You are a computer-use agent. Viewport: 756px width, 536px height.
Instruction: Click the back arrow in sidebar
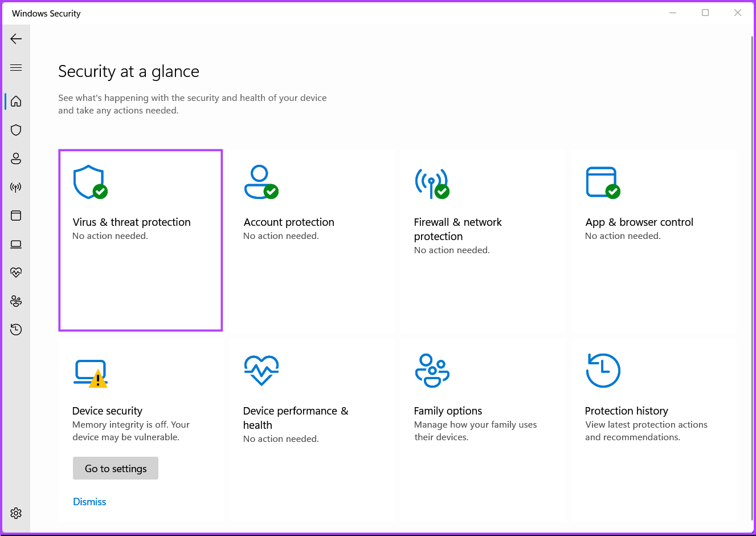point(16,39)
